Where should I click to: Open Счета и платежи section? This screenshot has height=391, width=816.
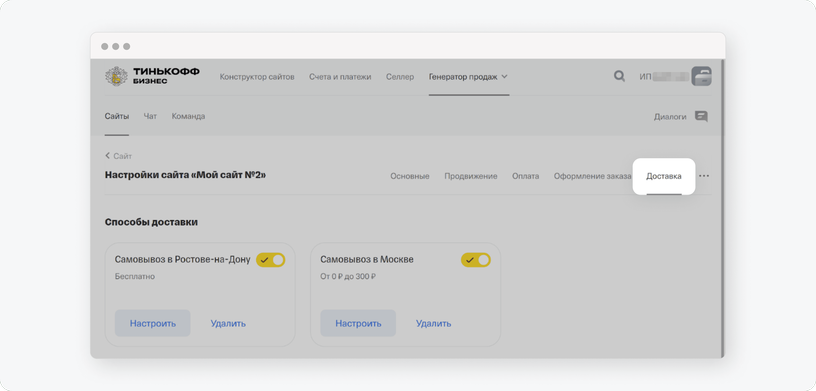tap(340, 77)
